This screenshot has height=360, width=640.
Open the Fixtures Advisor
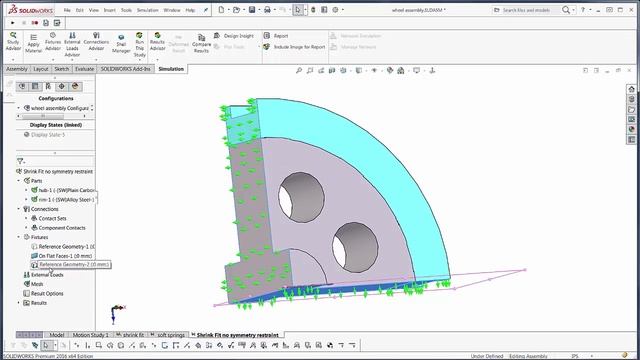tap(53, 42)
